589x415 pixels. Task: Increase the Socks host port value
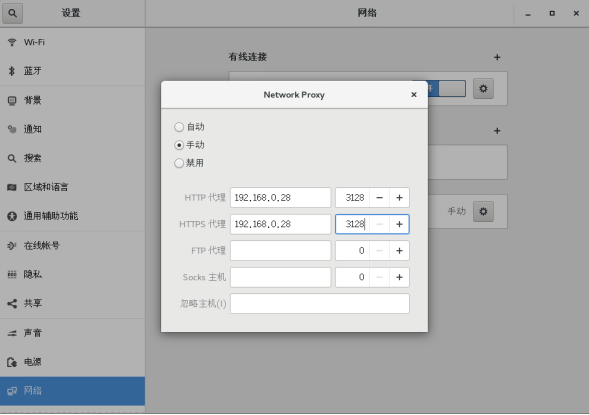tap(399, 277)
